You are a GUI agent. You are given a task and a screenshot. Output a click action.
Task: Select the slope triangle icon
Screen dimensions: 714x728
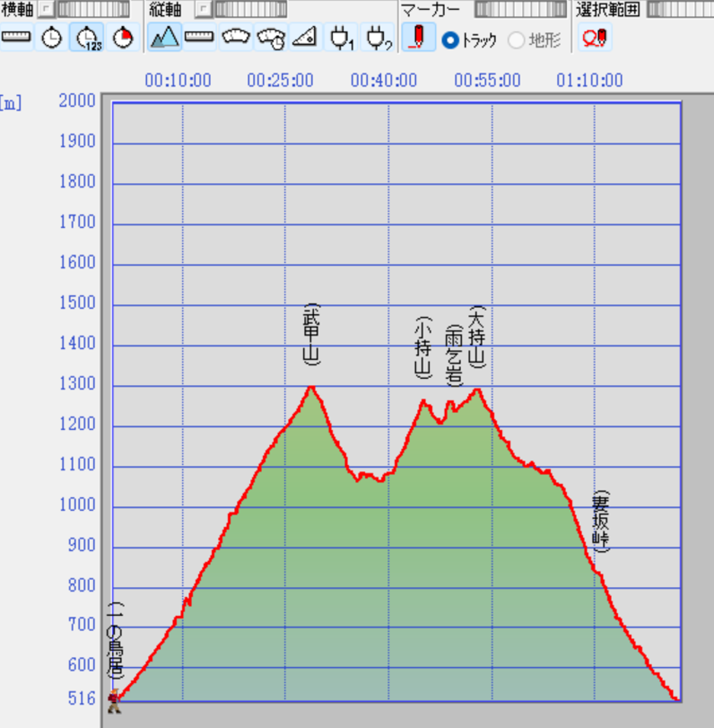(x=306, y=37)
